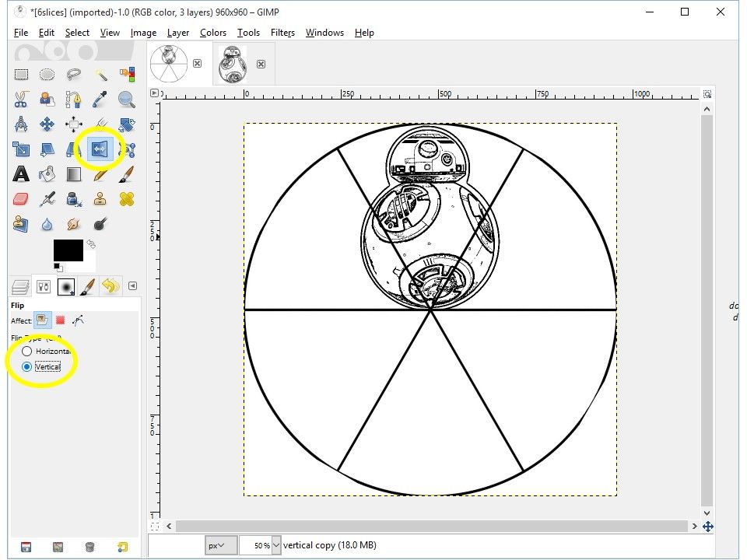Toggle zoom image when window resizes

(x=707, y=94)
